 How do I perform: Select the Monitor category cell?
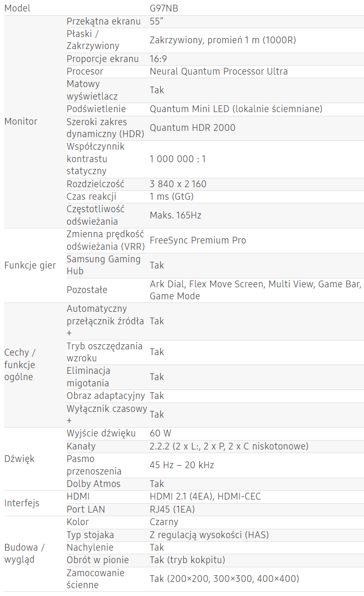coord(21,121)
